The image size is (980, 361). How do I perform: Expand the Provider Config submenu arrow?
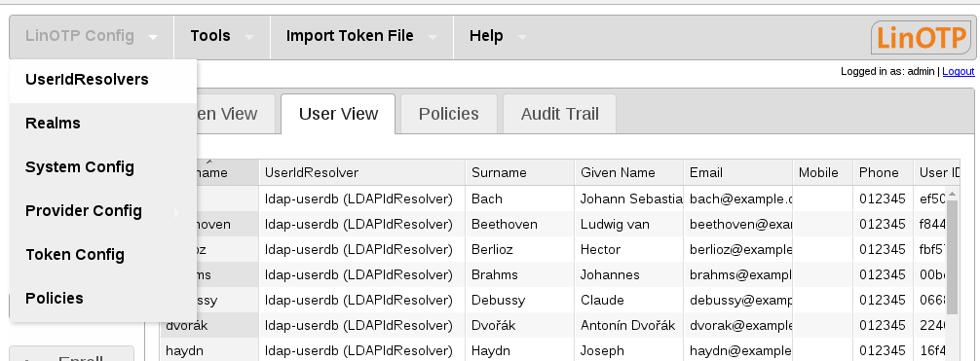click(177, 212)
